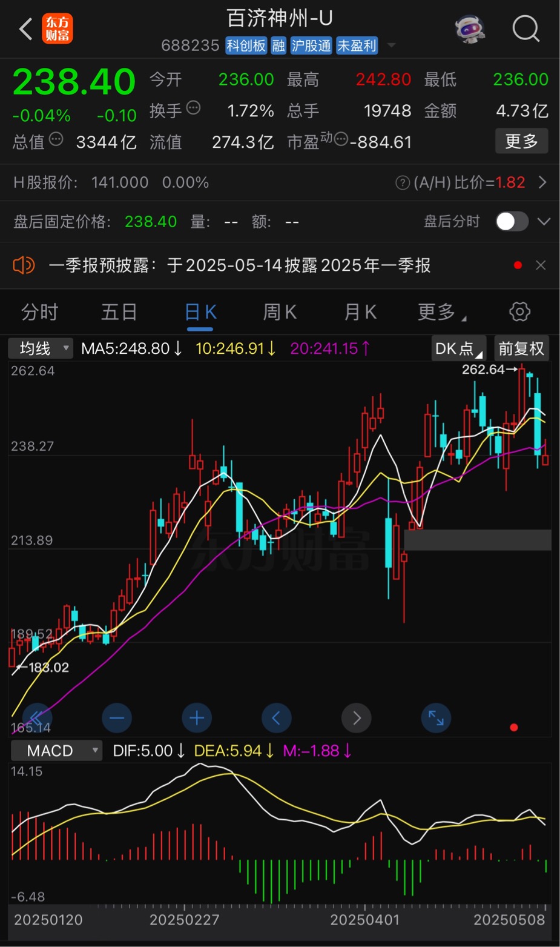
Task: Tap info icon next to 换手
Action: (193, 108)
